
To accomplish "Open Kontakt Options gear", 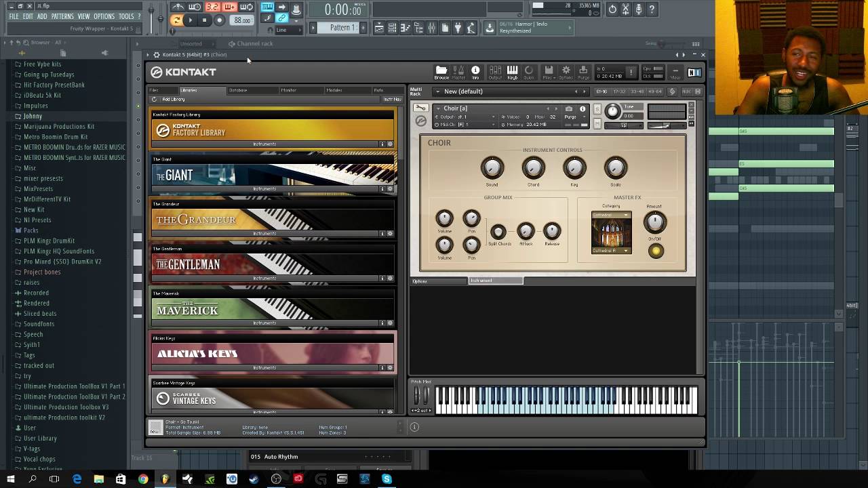I will tap(566, 72).
